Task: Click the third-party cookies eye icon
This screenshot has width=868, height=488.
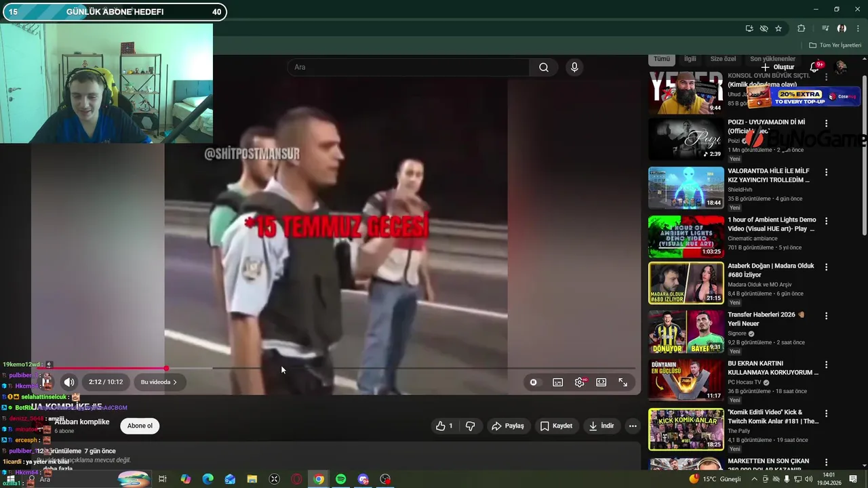Action: click(764, 28)
